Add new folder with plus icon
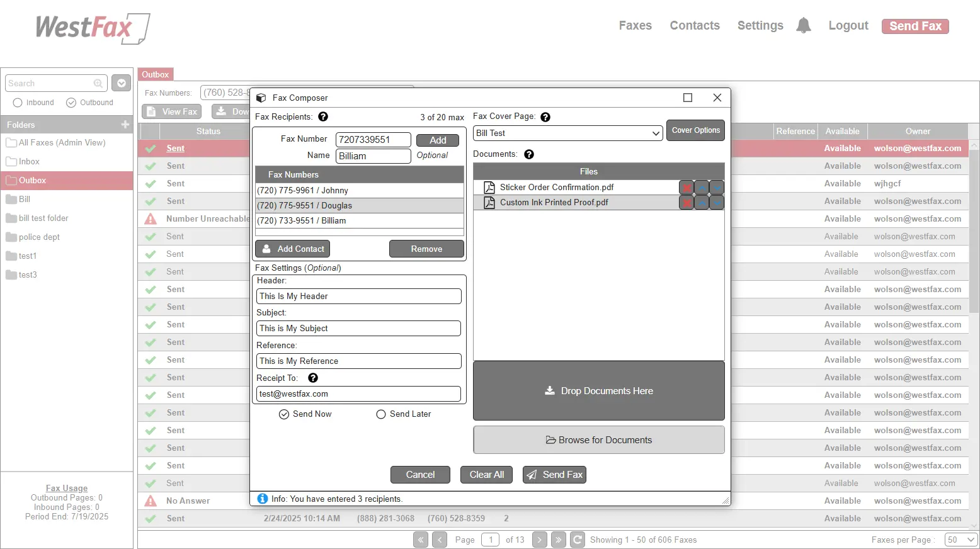The height and width of the screenshot is (549, 980). pos(125,125)
